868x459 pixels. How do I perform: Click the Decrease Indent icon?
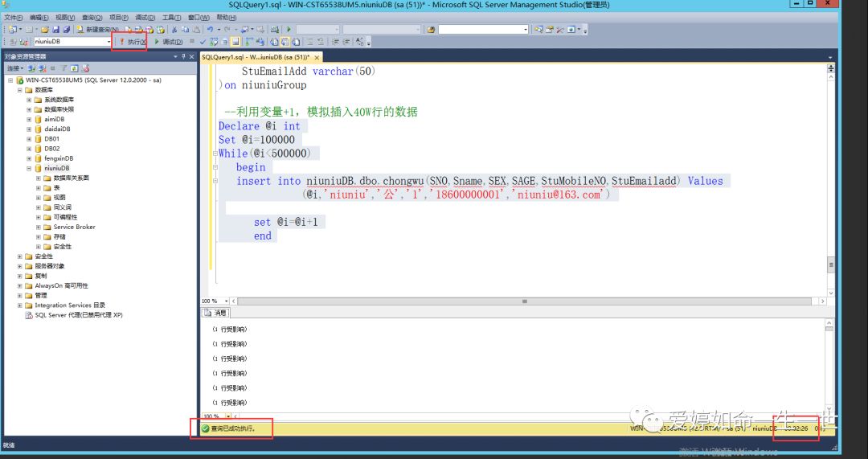click(x=335, y=42)
